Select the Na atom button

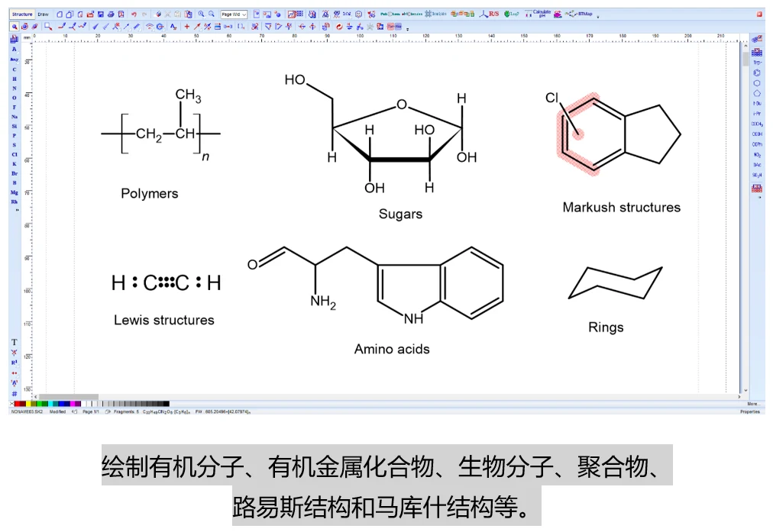point(15,117)
